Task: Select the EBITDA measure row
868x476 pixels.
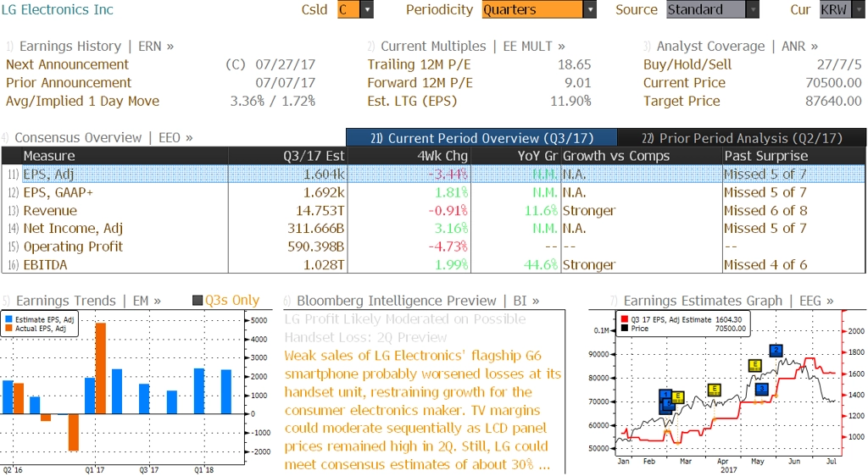Action: click(x=433, y=265)
